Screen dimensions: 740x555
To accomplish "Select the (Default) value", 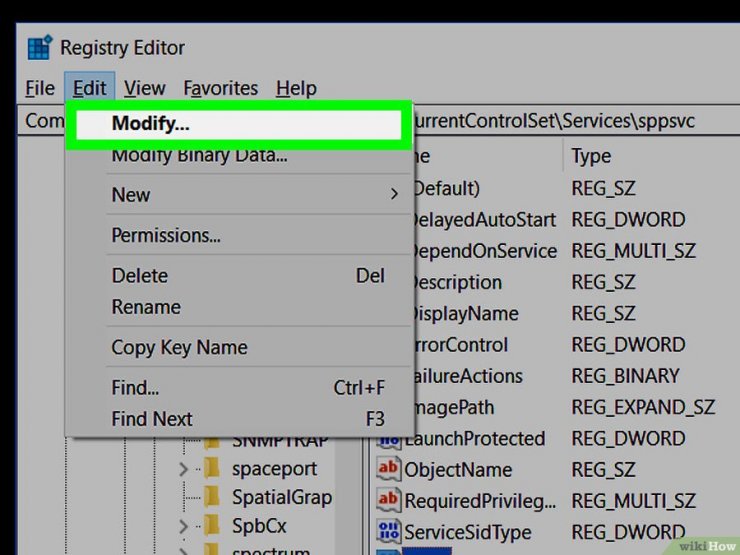I will pyautogui.click(x=446, y=189).
